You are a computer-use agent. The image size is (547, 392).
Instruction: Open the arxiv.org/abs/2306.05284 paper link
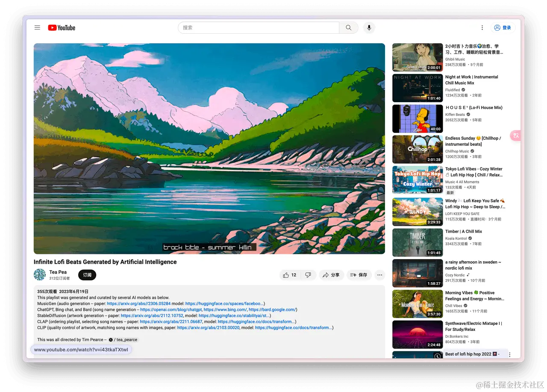139,303
